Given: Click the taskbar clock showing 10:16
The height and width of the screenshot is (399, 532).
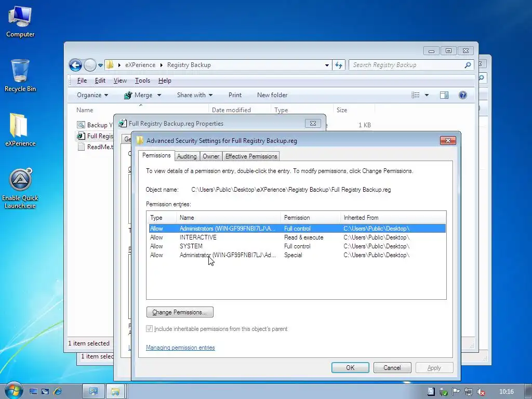Looking at the screenshot, I should pos(506,392).
